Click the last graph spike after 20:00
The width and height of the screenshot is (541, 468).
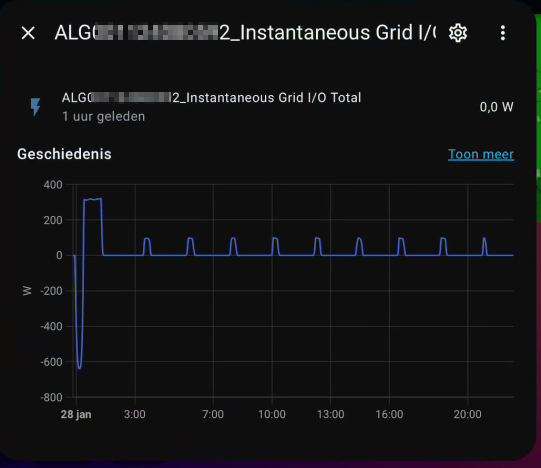pyautogui.click(x=484, y=246)
